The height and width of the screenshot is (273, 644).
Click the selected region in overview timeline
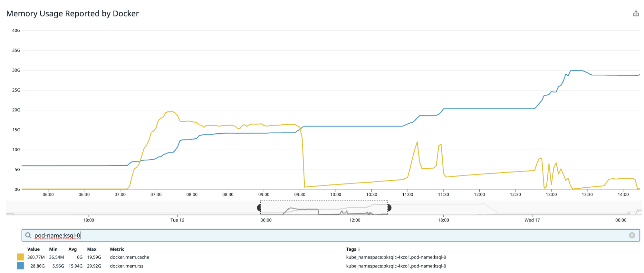(324, 208)
